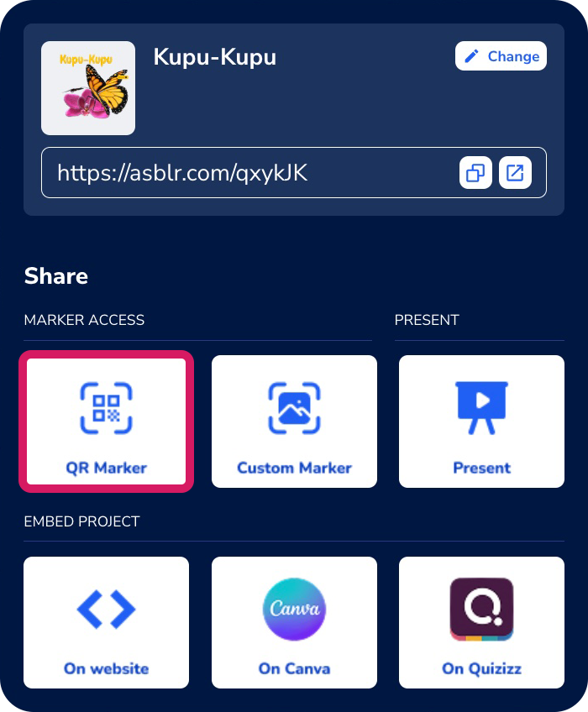Select the On website label

coord(107,668)
